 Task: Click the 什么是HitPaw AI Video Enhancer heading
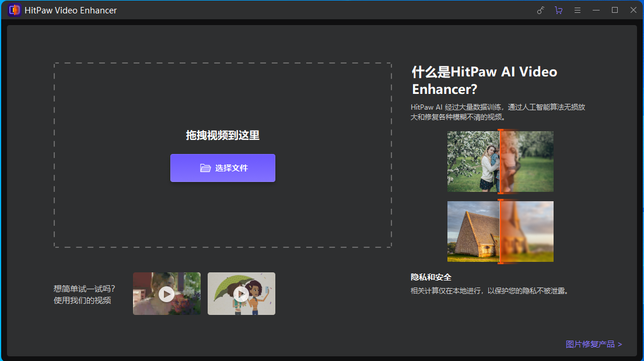pyautogui.click(x=484, y=80)
